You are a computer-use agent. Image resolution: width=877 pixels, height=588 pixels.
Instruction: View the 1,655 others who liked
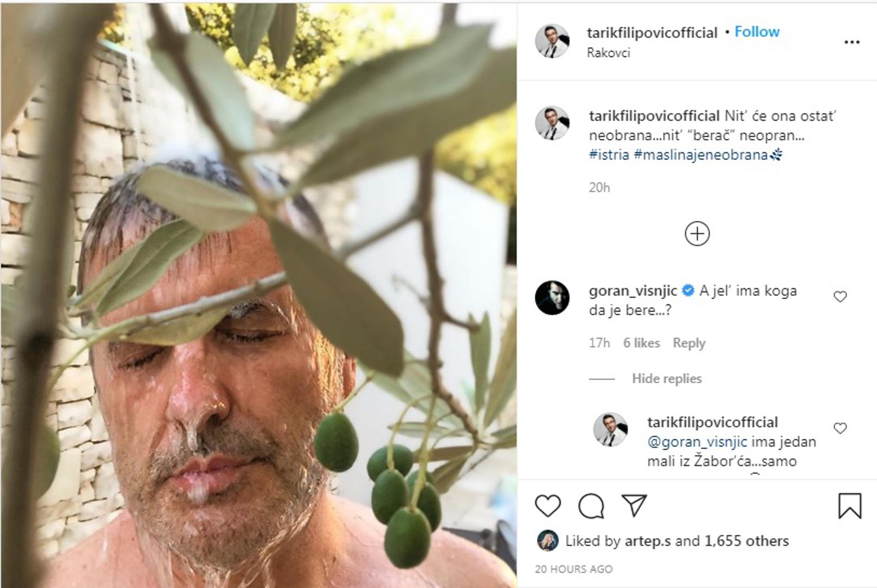[x=746, y=541]
